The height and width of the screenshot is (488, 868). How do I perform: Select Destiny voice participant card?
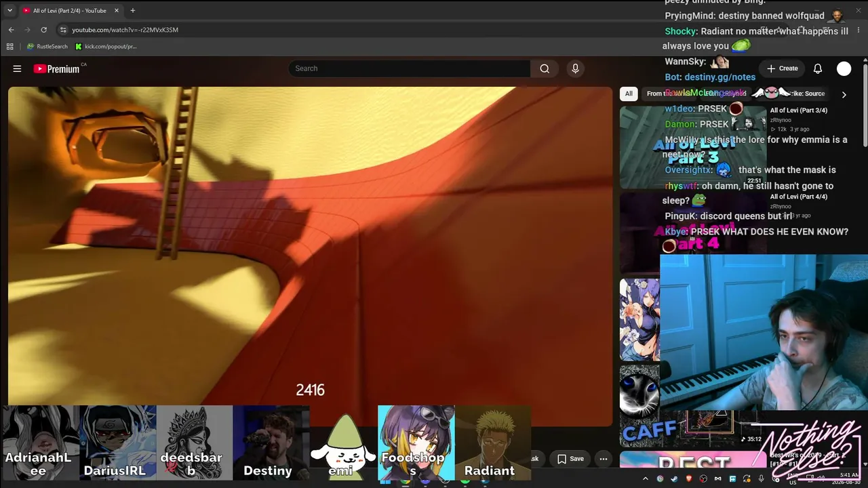(271, 443)
